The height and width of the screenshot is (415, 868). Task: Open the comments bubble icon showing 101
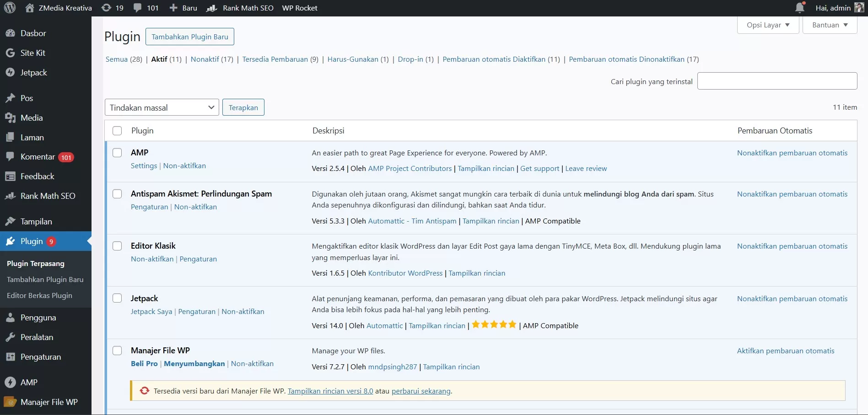137,8
